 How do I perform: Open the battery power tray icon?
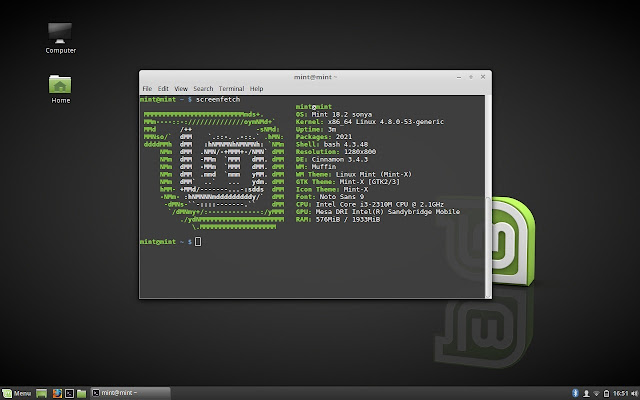pos(607,393)
